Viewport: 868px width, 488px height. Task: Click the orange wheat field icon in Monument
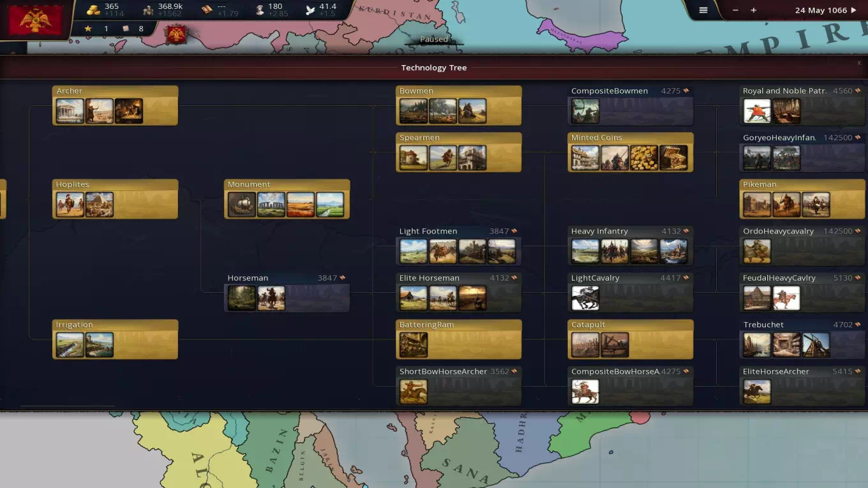point(301,205)
